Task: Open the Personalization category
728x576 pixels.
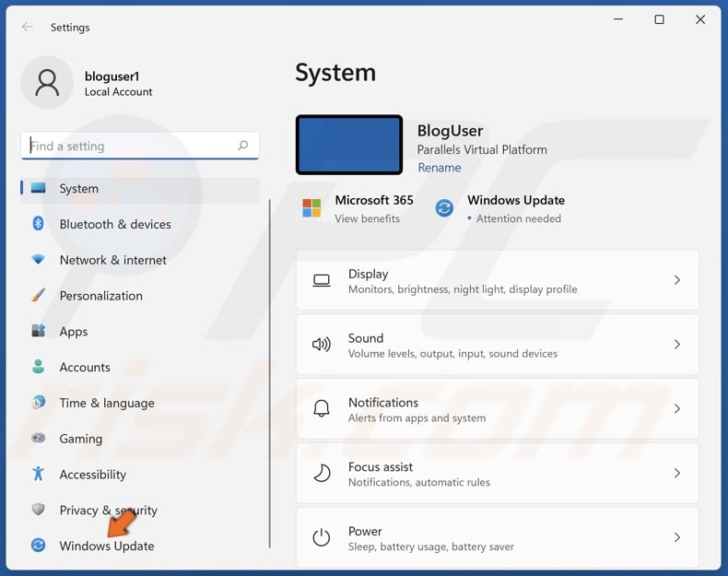Action: coord(140,296)
